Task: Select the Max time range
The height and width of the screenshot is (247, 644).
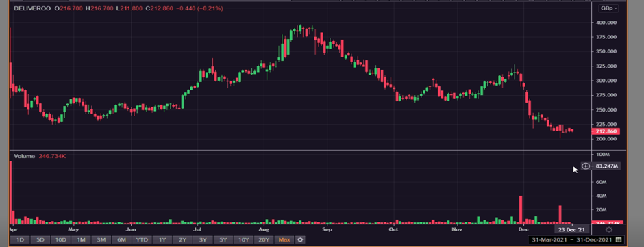Action: [x=284, y=239]
